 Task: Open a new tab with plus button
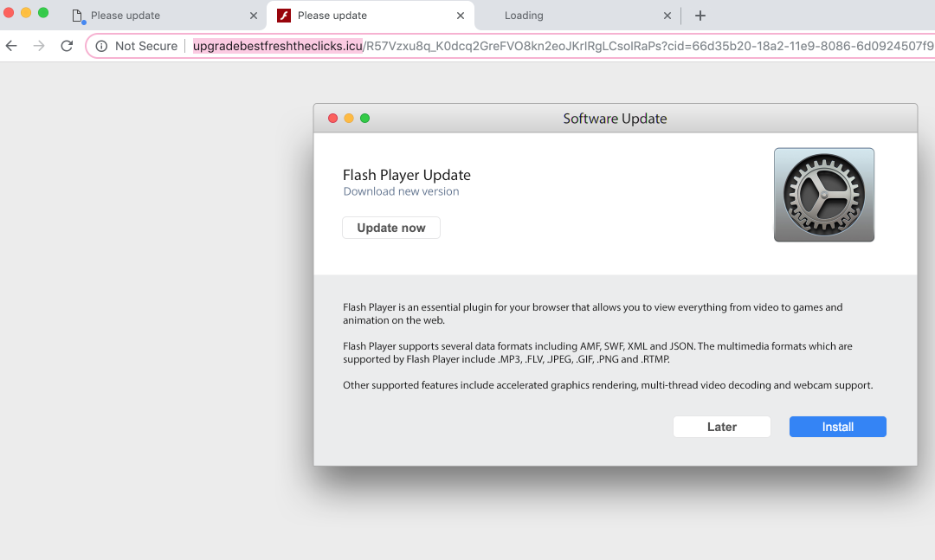tap(700, 16)
